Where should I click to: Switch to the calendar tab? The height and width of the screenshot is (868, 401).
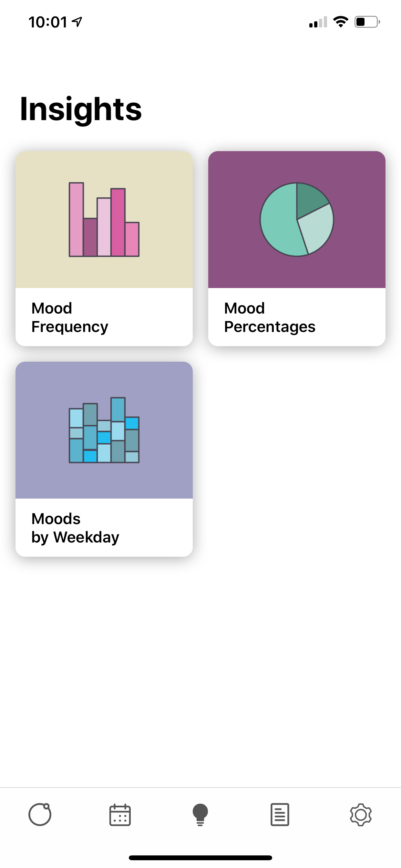[120, 815]
